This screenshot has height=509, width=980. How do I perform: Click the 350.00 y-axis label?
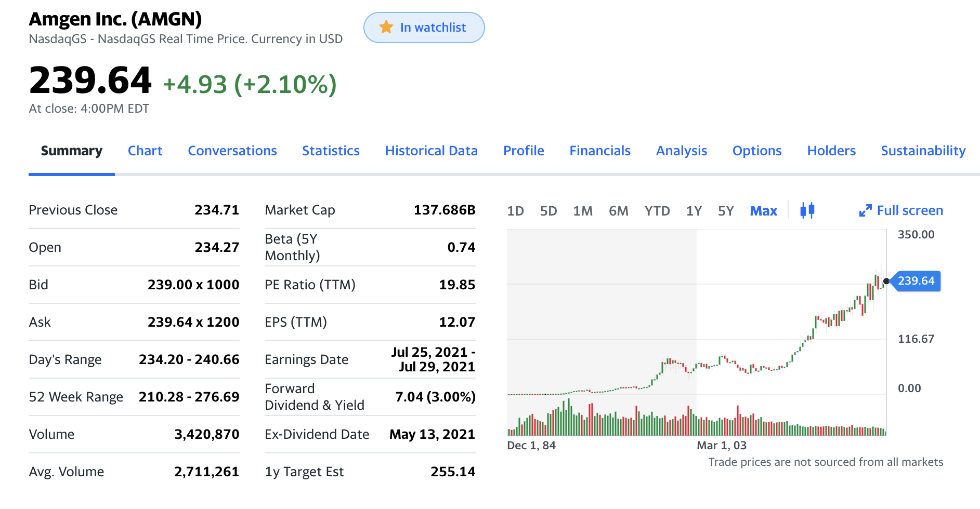pyautogui.click(x=916, y=234)
